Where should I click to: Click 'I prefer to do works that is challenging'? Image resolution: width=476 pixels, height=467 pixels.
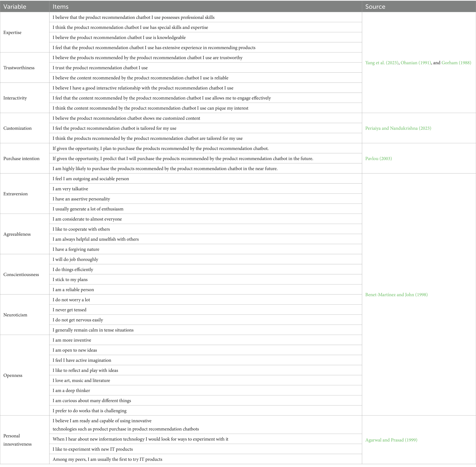[206, 410]
